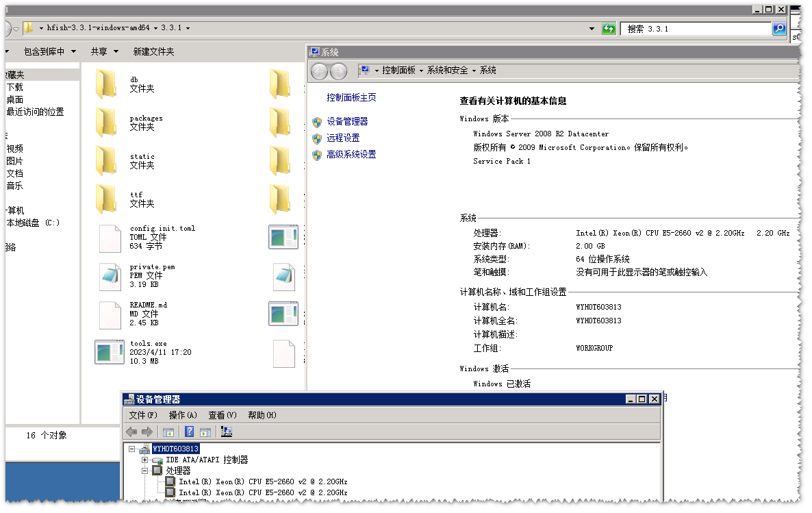Click scan for hardware changes toolbar icon
The width and height of the screenshot is (812, 513).
[227, 432]
